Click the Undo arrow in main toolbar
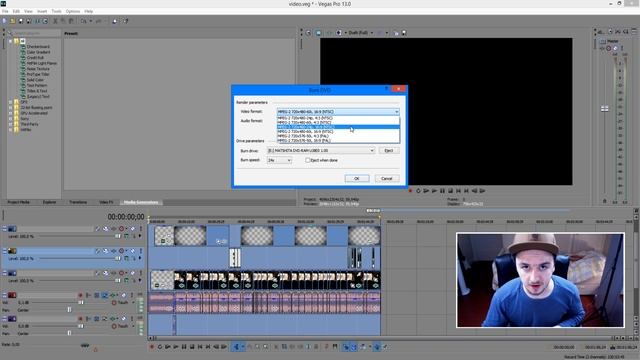 coord(83,21)
